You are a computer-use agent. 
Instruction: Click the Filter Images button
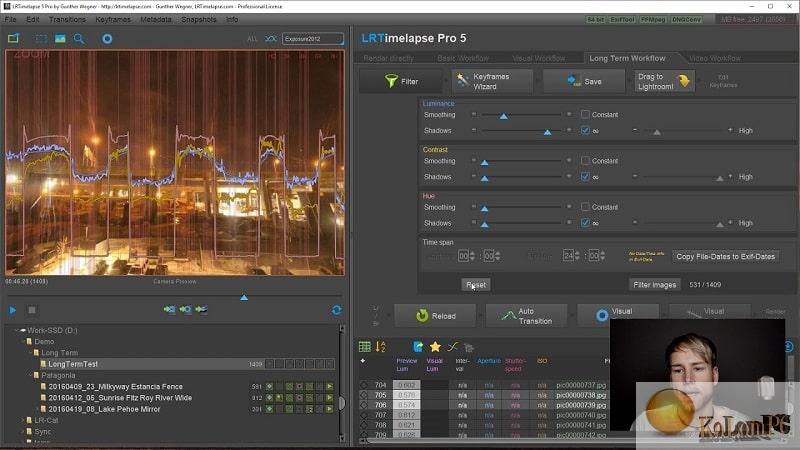(655, 285)
